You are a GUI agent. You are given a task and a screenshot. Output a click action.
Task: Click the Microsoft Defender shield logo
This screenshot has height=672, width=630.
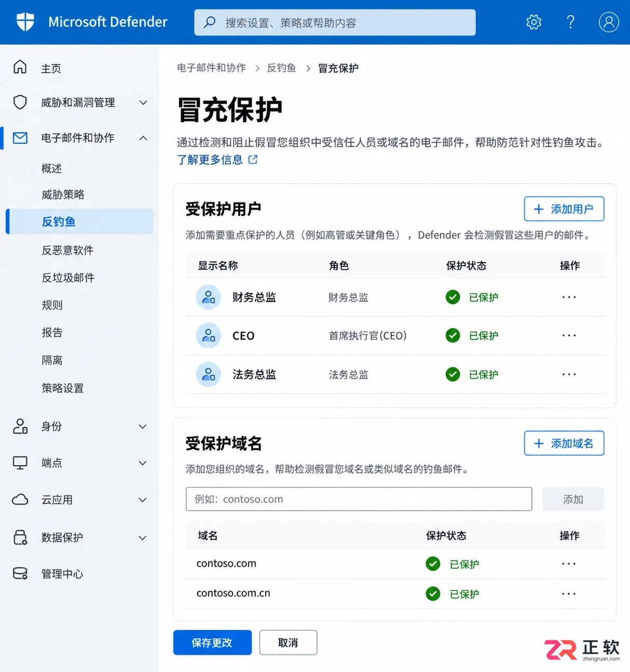[x=25, y=22]
